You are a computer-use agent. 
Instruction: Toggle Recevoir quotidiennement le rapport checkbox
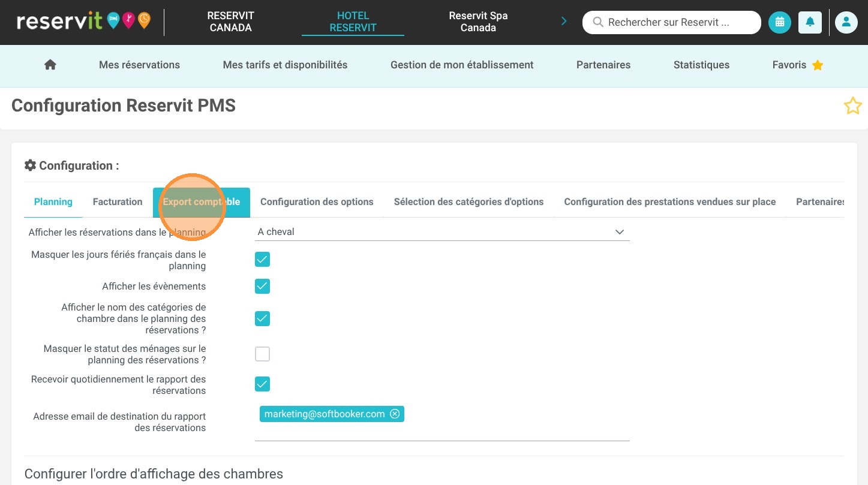[262, 384]
